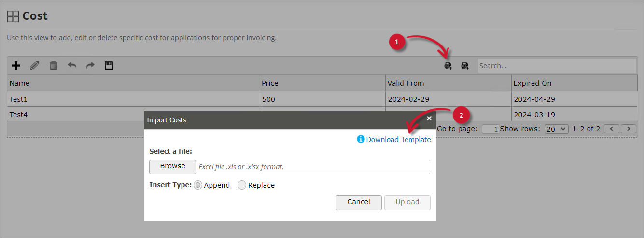Select the Replace insert type

(x=242, y=185)
